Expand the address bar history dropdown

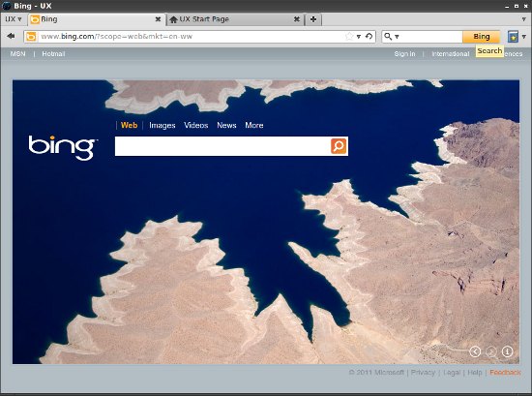(359, 37)
